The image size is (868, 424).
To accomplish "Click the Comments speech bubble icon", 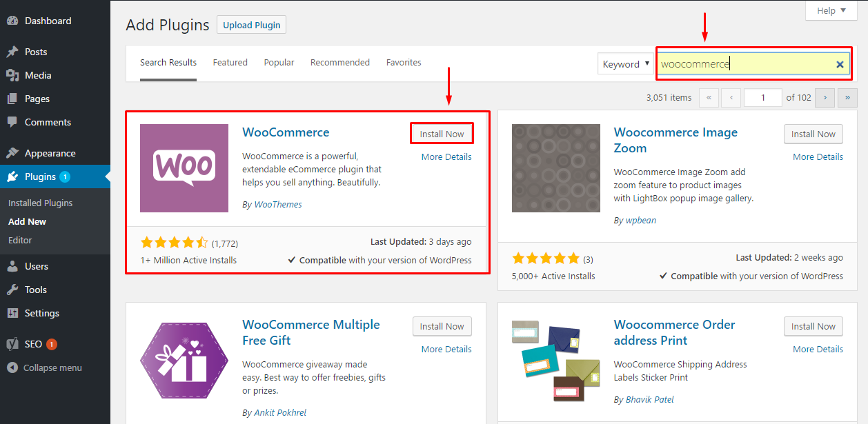I will (x=12, y=122).
